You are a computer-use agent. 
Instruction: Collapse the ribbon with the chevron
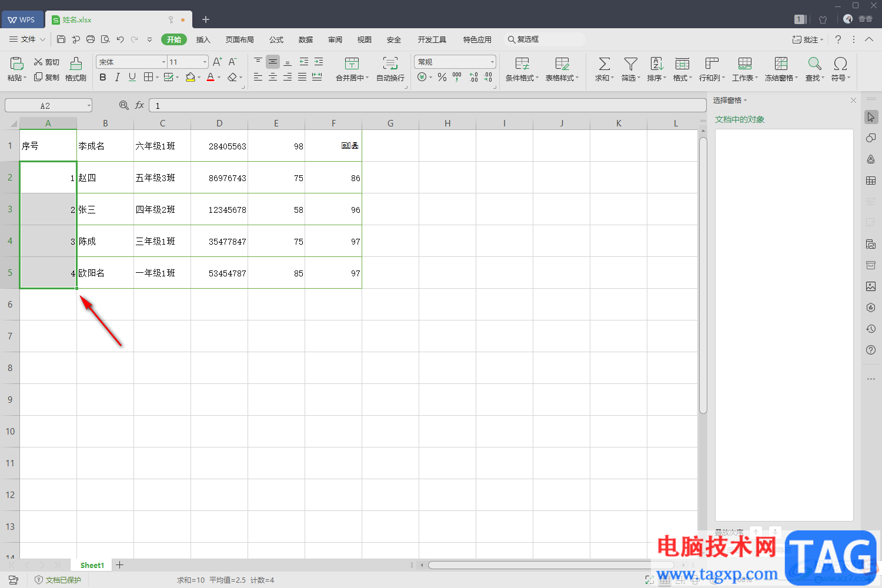pos(869,39)
